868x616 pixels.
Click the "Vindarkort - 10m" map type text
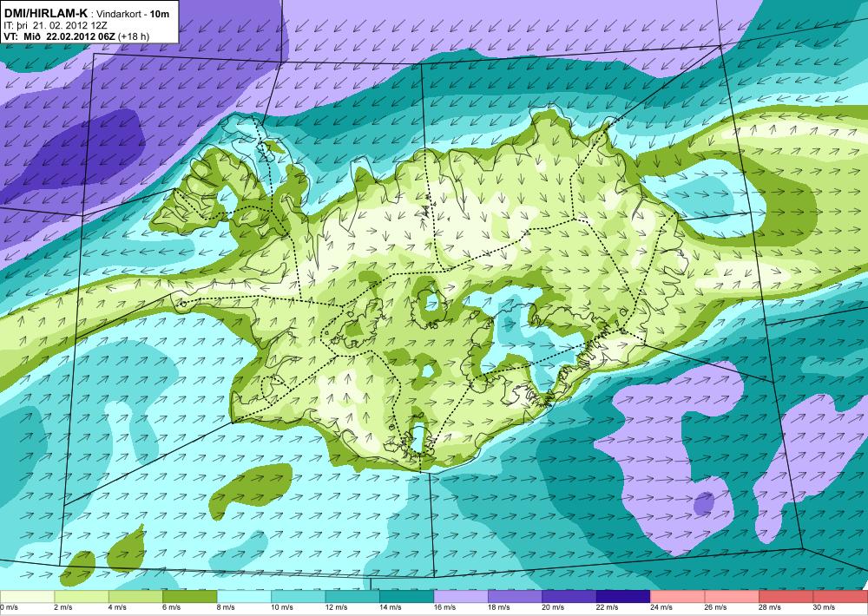(x=133, y=14)
